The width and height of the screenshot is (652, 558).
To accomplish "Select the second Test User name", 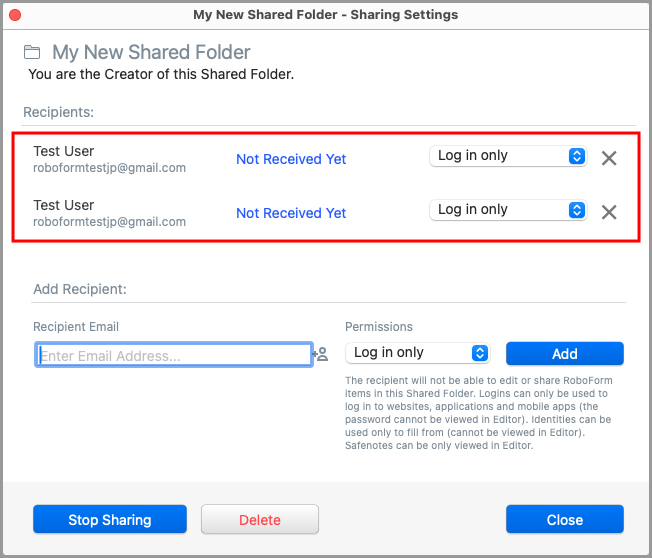I will [x=64, y=205].
